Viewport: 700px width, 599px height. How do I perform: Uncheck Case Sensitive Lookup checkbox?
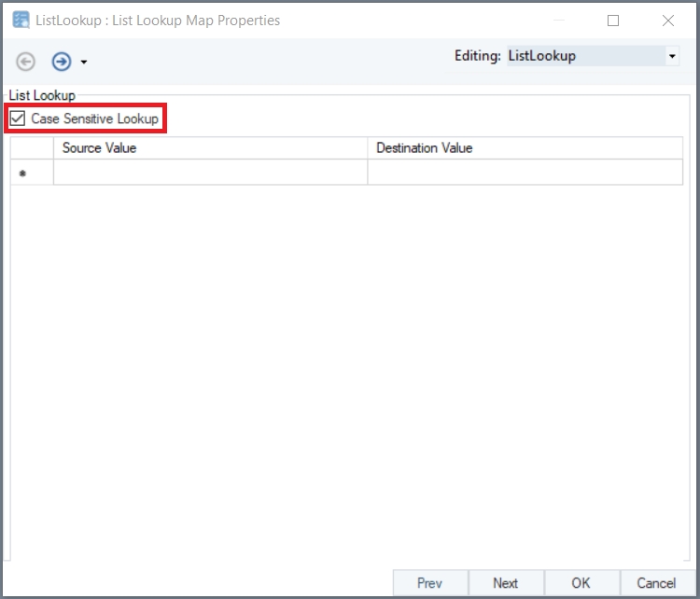coord(18,118)
